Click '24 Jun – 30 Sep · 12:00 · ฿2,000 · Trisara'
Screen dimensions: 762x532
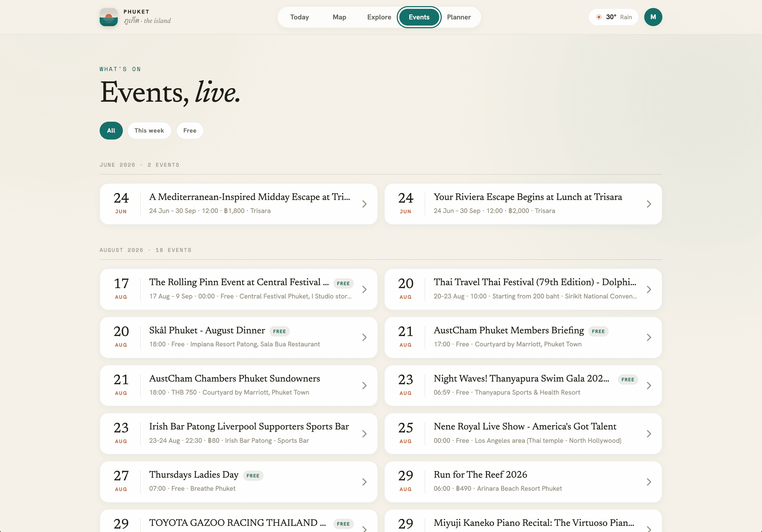[x=494, y=211]
